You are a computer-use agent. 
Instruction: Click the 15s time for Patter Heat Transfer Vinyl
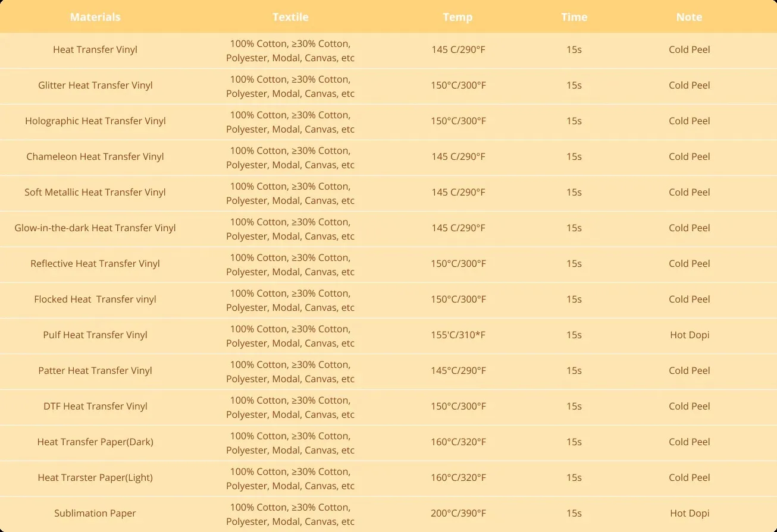point(574,370)
